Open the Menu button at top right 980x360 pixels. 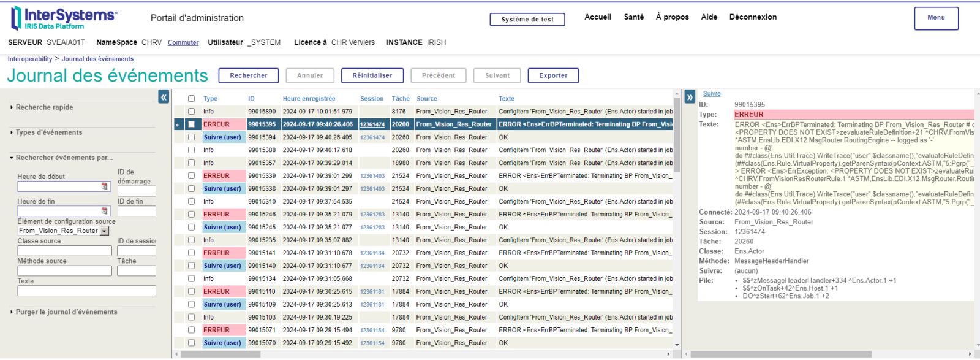click(936, 18)
